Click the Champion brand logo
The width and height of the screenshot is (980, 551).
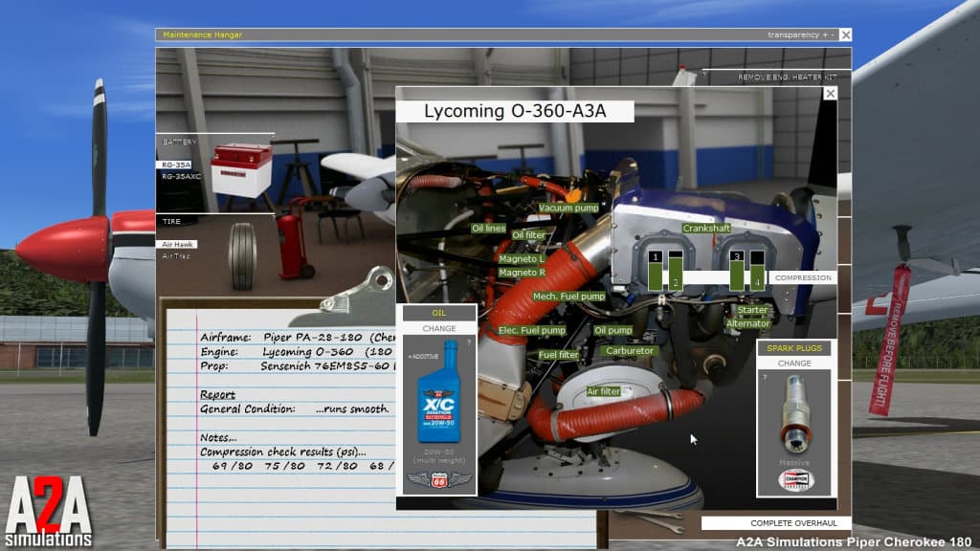(x=795, y=480)
